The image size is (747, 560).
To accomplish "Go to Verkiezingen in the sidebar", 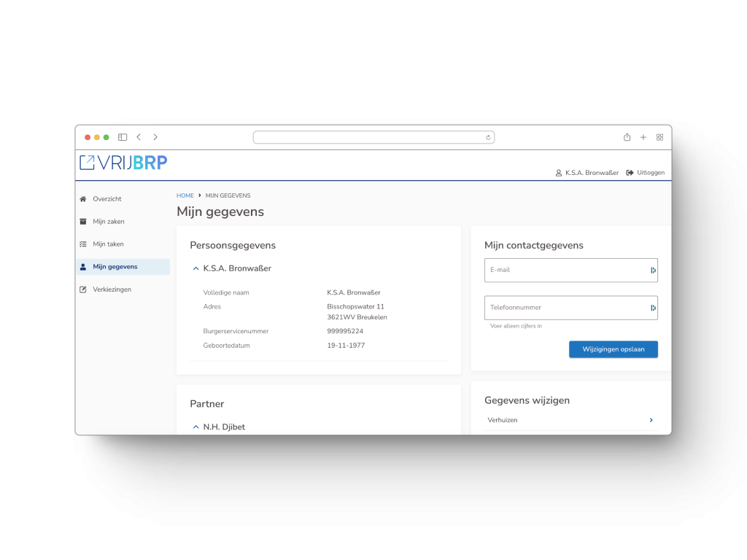I will [112, 289].
